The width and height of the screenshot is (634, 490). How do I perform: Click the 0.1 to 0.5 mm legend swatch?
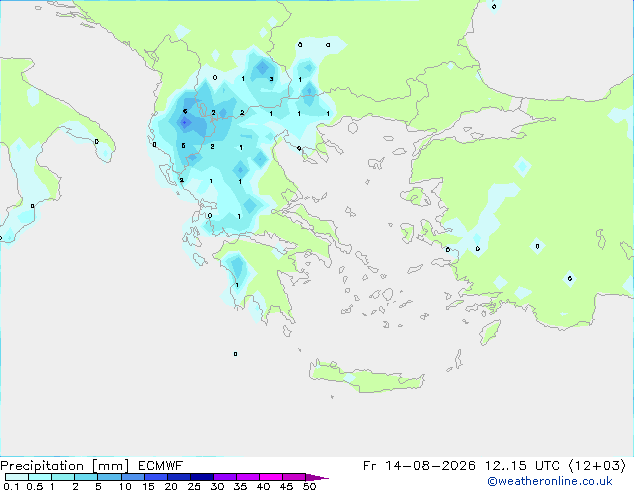17,477
